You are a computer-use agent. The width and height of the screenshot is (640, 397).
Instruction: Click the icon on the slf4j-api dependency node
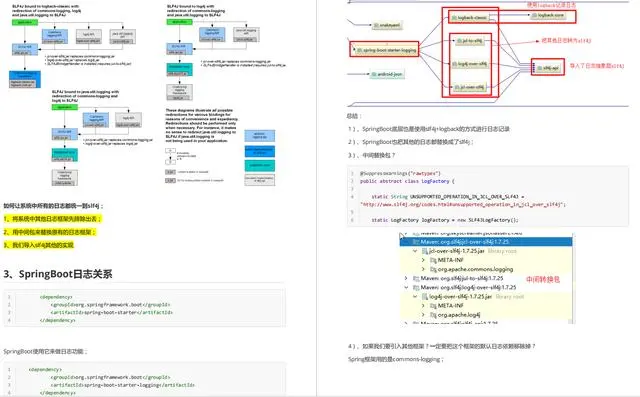[540, 68]
